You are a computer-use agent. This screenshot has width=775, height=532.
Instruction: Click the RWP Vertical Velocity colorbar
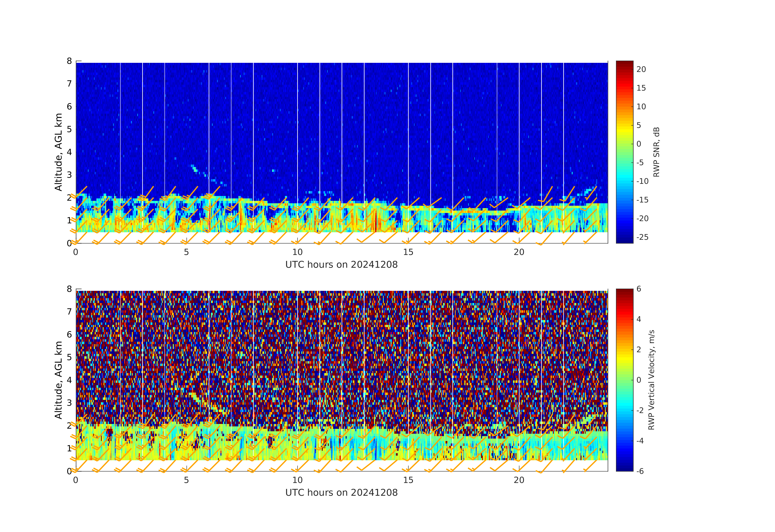click(624, 380)
